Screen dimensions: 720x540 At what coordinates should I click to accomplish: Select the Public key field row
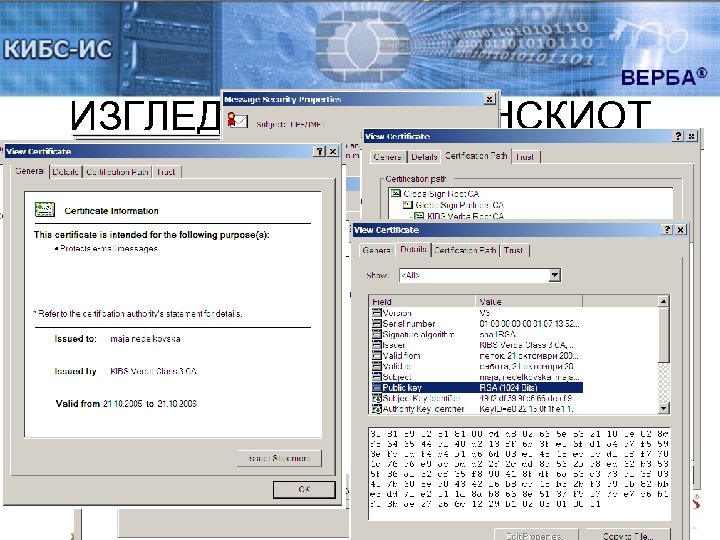pyautogui.click(x=477, y=388)
